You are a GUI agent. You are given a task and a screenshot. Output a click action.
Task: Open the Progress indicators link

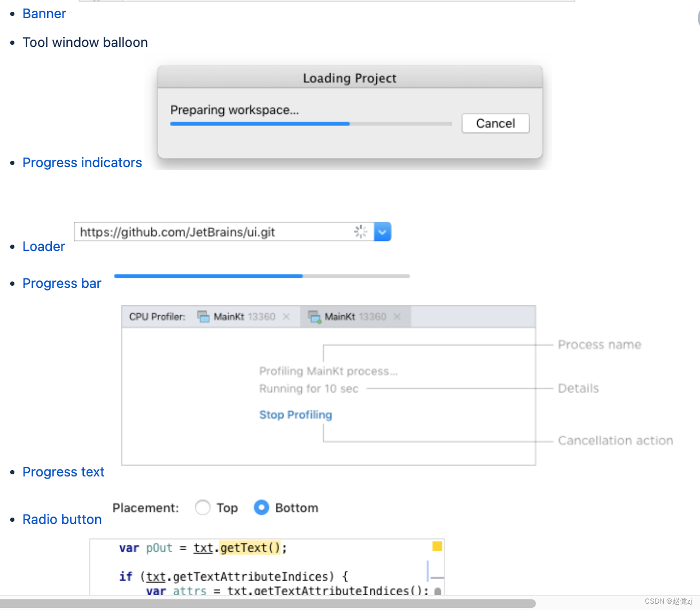tap(82, 163)
